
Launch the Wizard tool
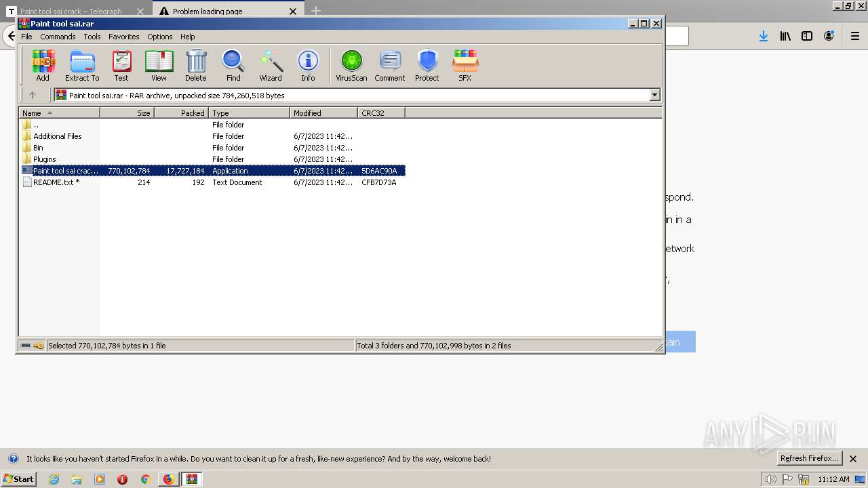[271, 66]
